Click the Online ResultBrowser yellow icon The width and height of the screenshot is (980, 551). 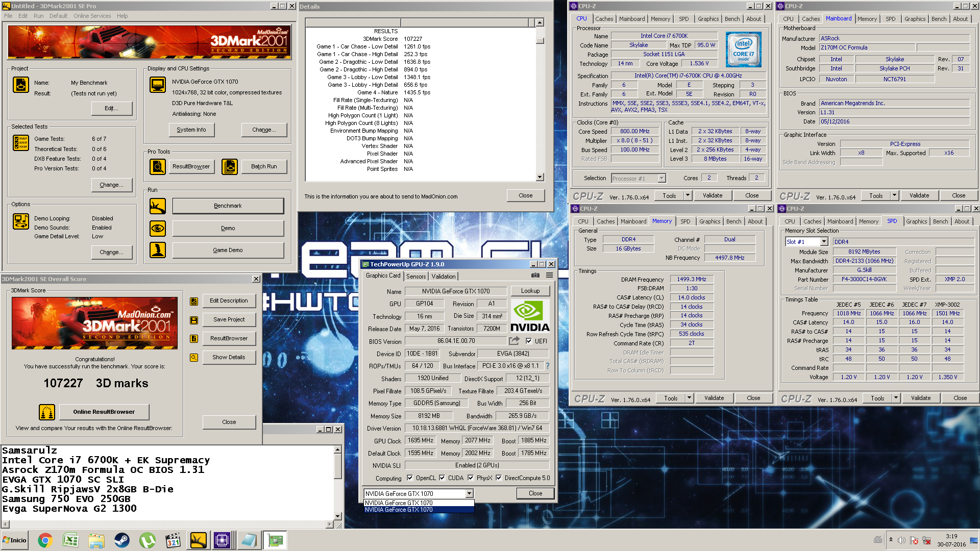(x=47, y=412)
